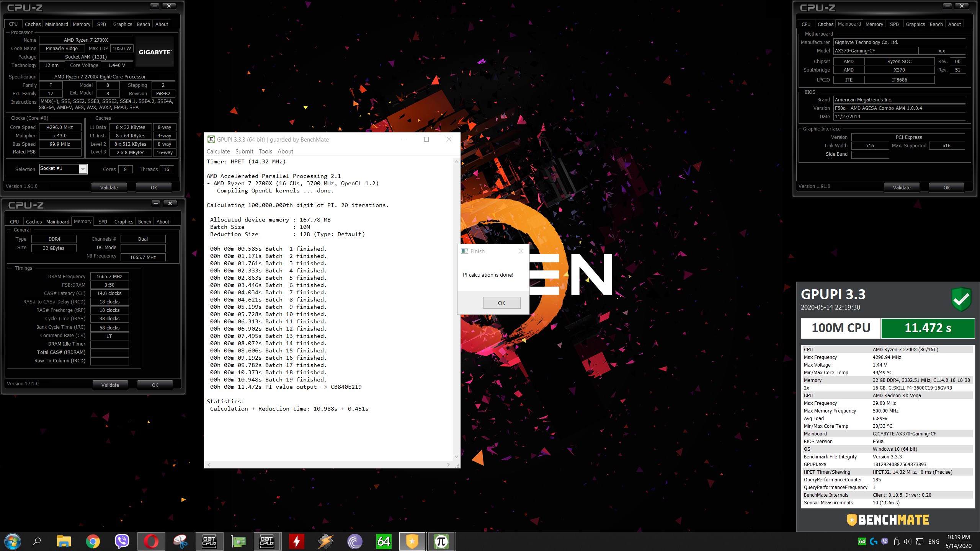
Task: Open the green graphics-card taskbar icon
Action: tap(238, 541)
